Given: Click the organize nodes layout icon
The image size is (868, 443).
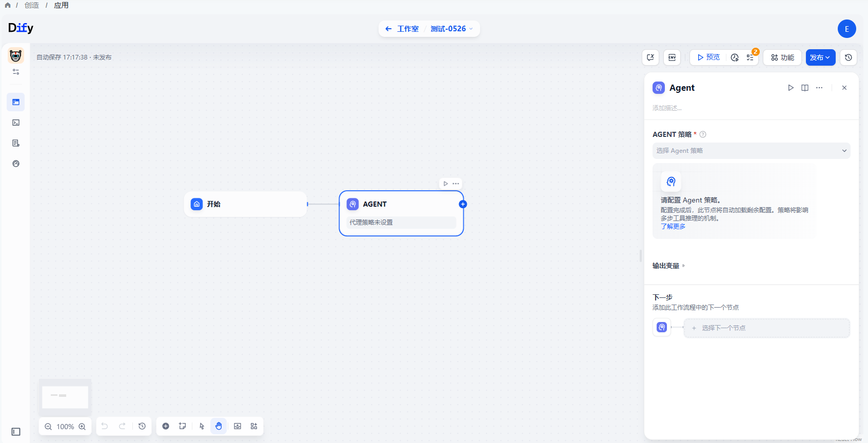Looking at the screenshot, I should (254, 426).
